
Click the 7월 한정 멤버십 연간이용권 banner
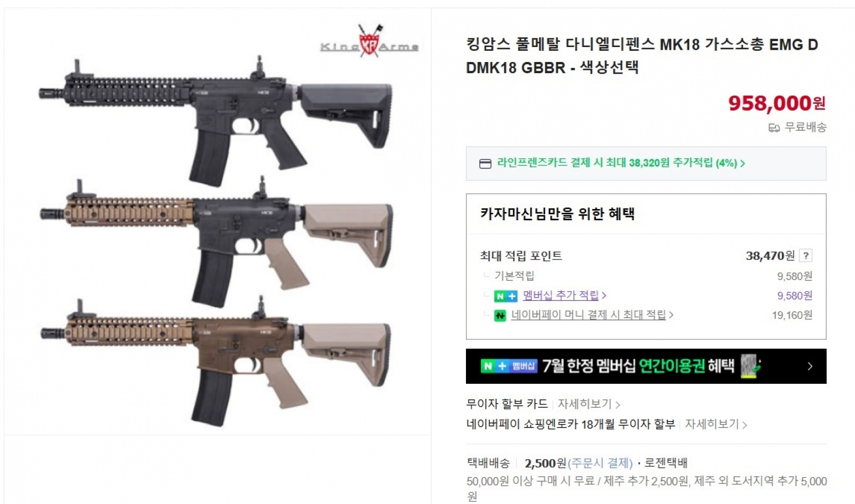point(646,366)
